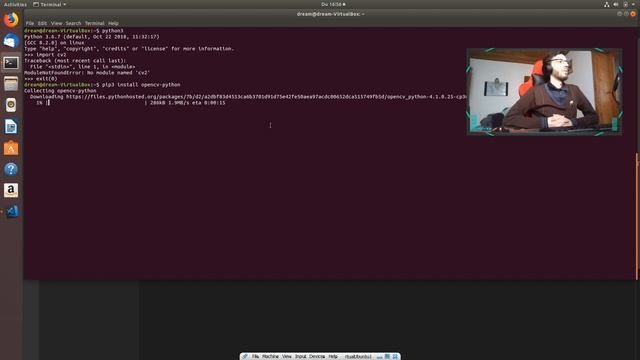
Task: Open Ubuntu Software orange bag icon
Action: click(x=11, y=148)
